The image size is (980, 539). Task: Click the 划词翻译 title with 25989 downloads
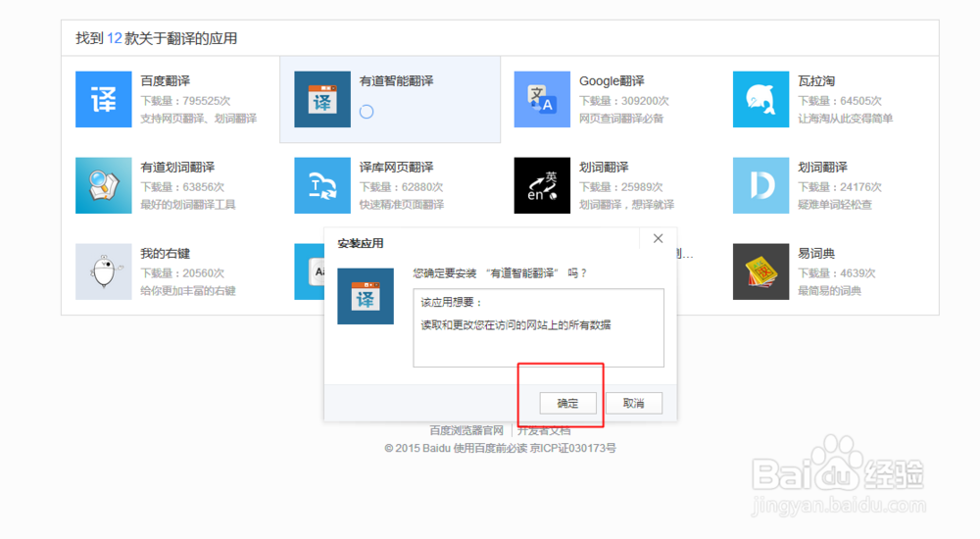[x=604, y=167]
